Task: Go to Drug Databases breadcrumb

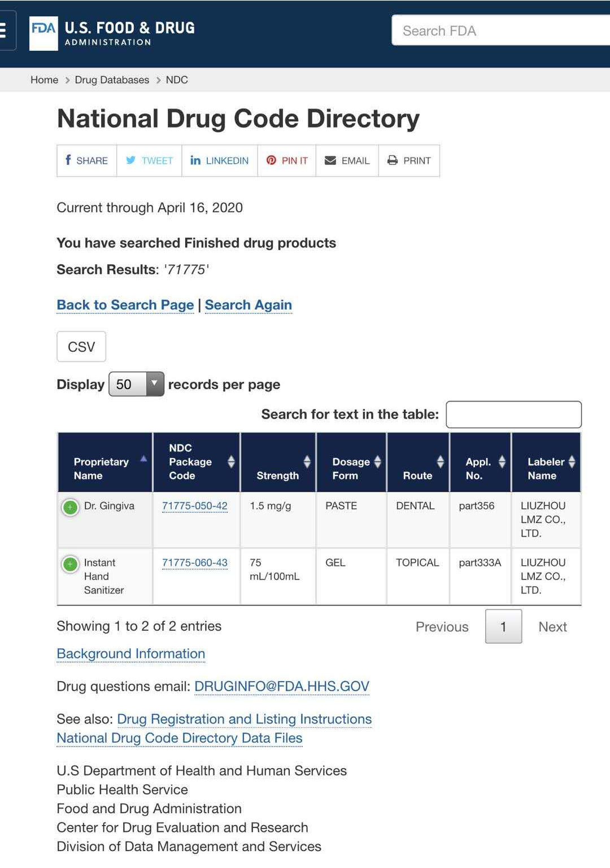Action: click(x=112, y=80)
